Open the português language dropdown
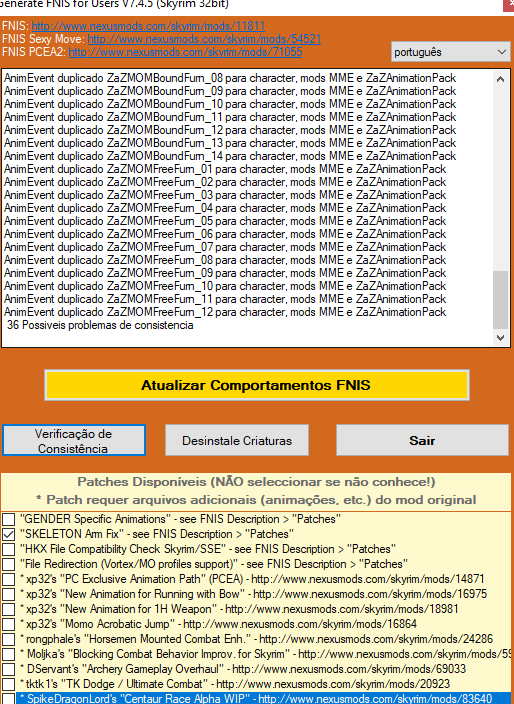The height and width of the screenshot is (704, 514). [x=450, y=52]
